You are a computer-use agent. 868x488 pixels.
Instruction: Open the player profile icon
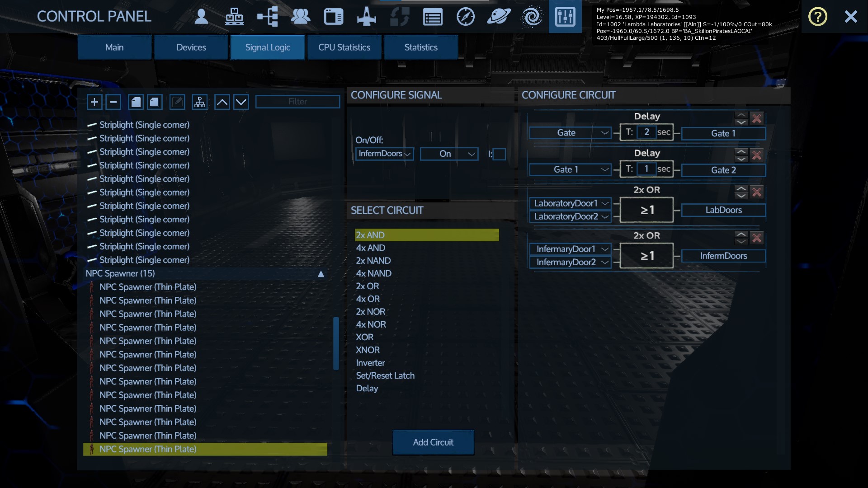(201, 17)
